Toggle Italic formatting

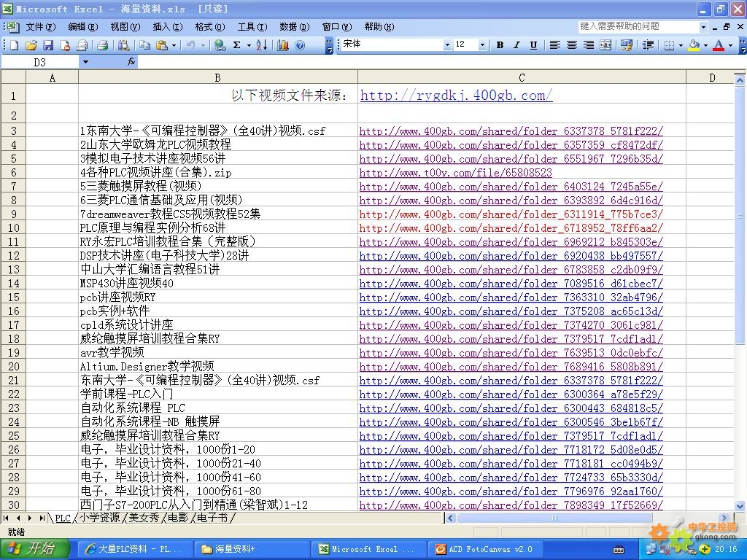coord(516,45)
